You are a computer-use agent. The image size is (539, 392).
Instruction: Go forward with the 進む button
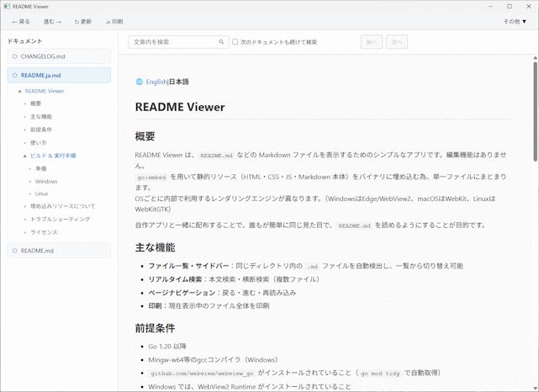(52, 22)
